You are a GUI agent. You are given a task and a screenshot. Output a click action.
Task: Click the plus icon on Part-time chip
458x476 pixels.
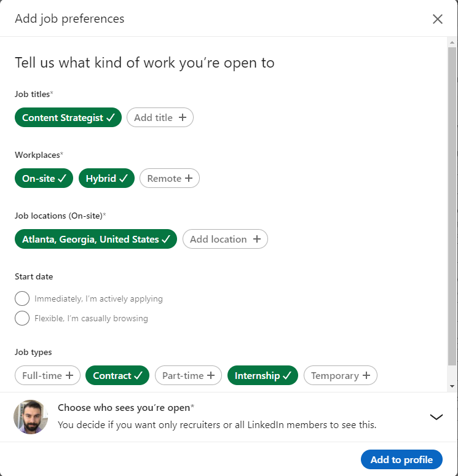tap(211, 375)
